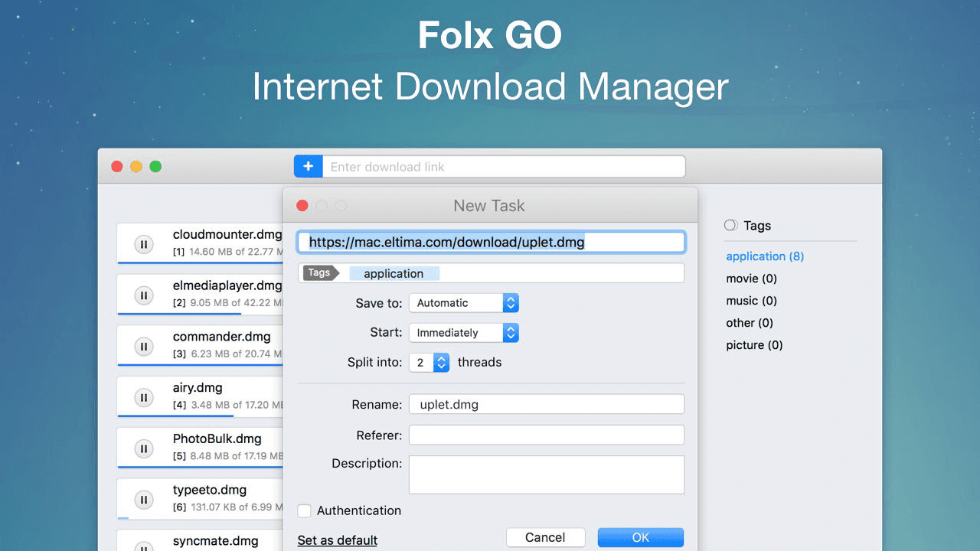980x551 pixels.
Task: Click the Description text area
Action: [547, 474]
